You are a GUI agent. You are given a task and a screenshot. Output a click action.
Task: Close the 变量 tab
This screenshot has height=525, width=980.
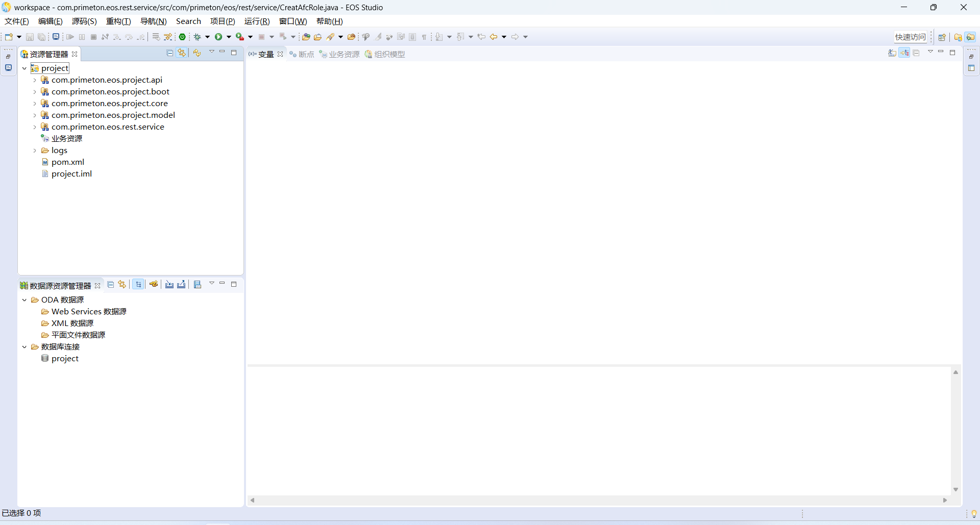(280, 54)
